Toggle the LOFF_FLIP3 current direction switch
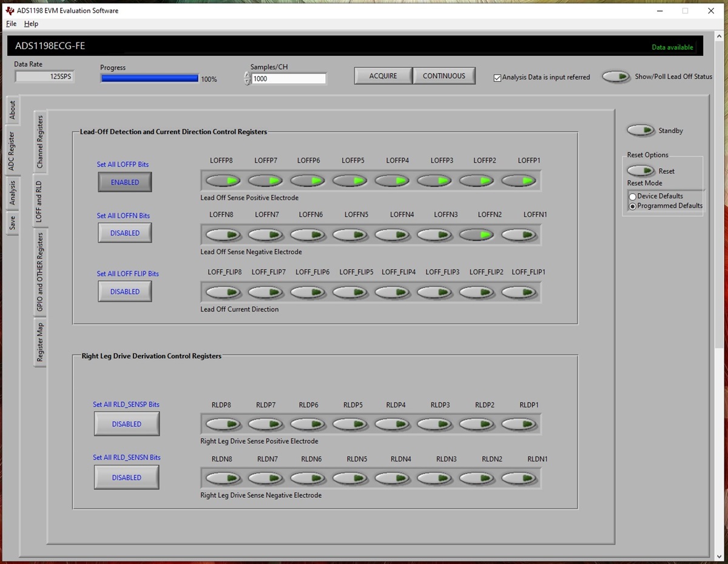Image resolution: width=728 pixels, height=564 pixels. point(434,292)
